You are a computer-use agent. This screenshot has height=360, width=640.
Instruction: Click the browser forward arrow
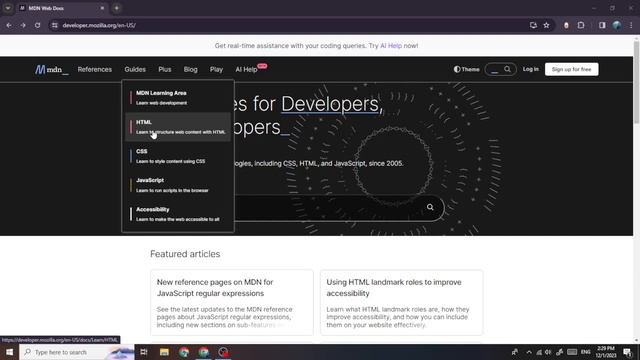(x=23, y=25)
